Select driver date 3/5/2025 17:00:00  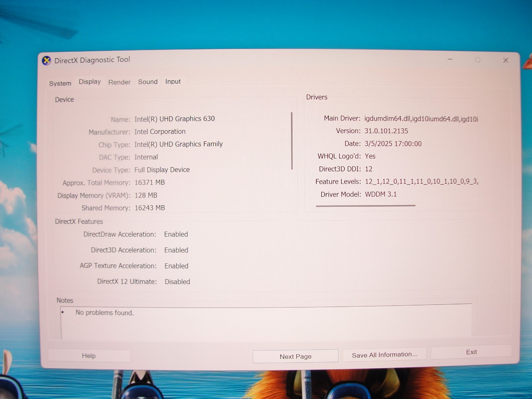pyautogui.click(x=393, y=144)
